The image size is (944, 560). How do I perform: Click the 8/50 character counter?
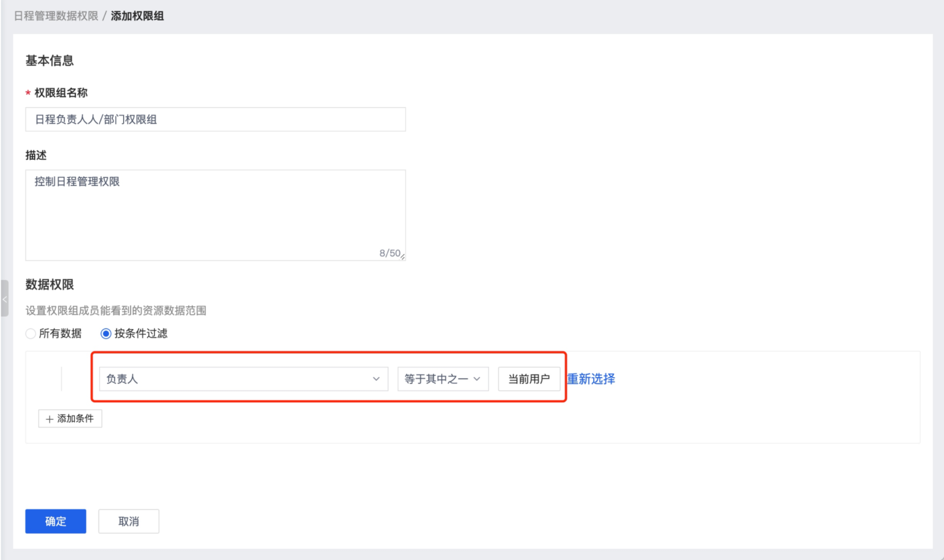point(389,253)
